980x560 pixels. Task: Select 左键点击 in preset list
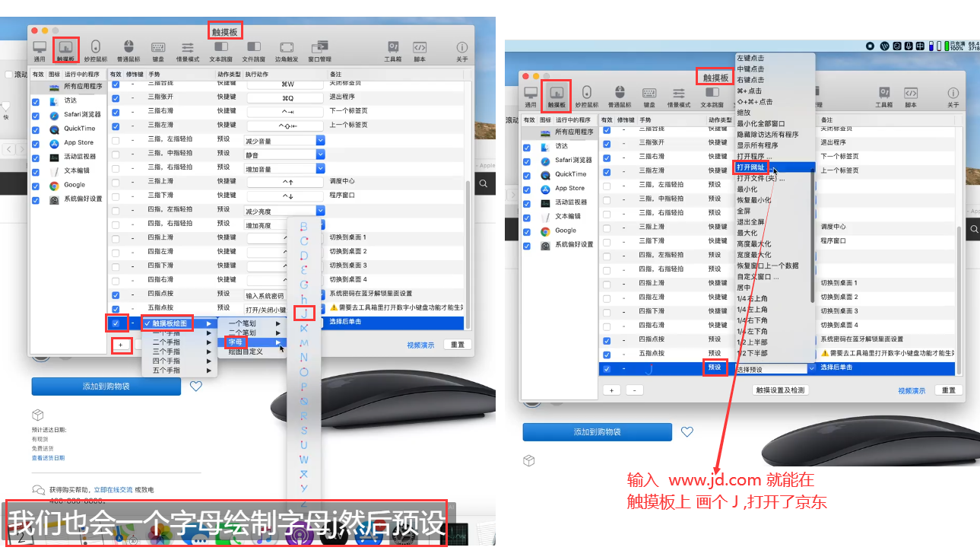(775, 58)
